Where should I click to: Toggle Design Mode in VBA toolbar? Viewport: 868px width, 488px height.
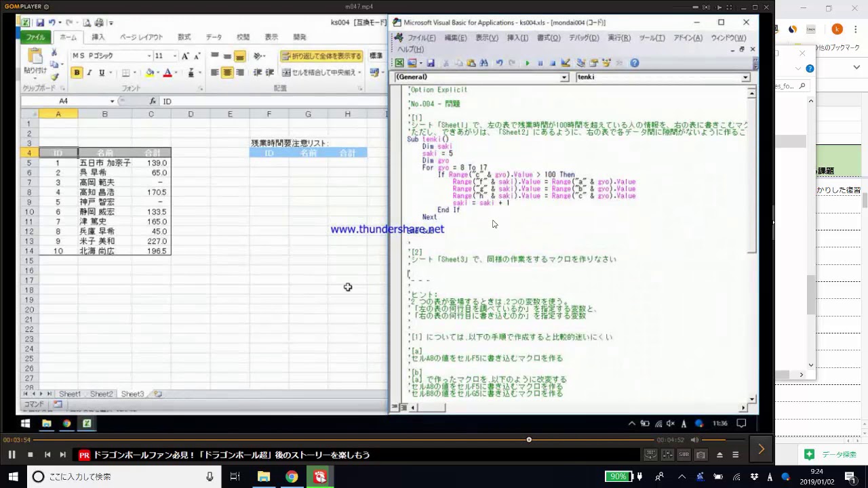point(566,63)
